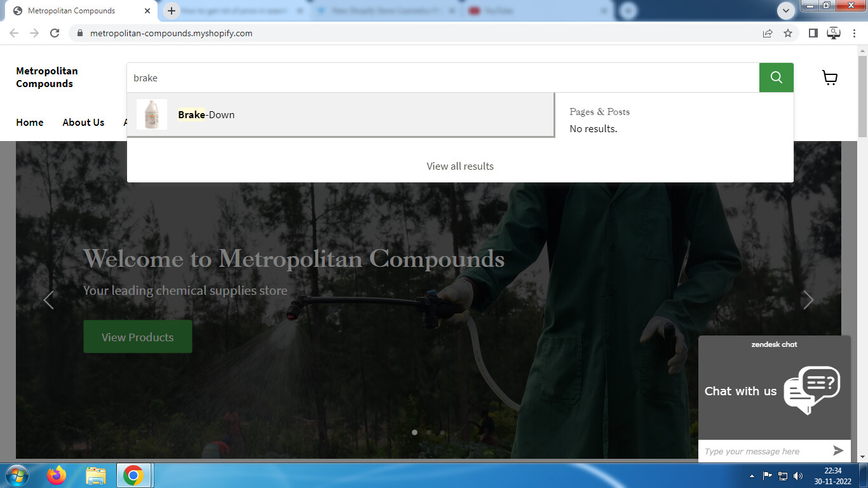Reload the page with the refresh icon
This screenshot has height=488, width=868.
pyautogui.click(x=55, y=33)
